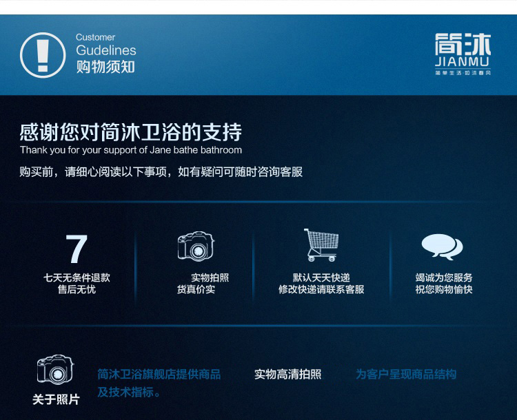
Task: Click the exclamation mark circle icon
Action: point(43,55)
